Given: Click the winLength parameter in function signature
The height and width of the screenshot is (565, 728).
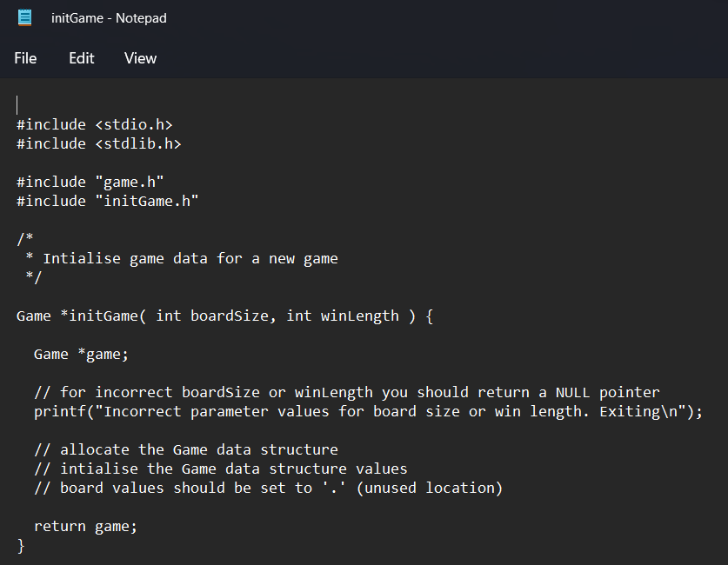Looking at the screenshot, I should pos(359,316).
